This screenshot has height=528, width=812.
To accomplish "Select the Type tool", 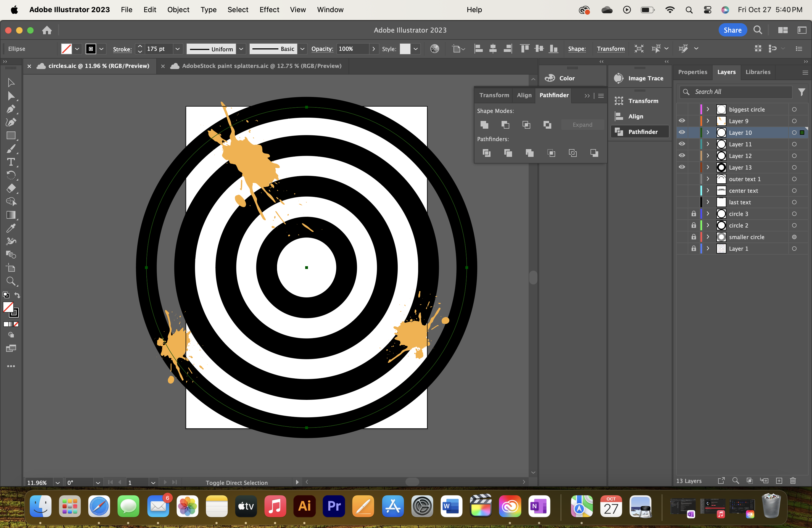I will (x=11, y=162).
